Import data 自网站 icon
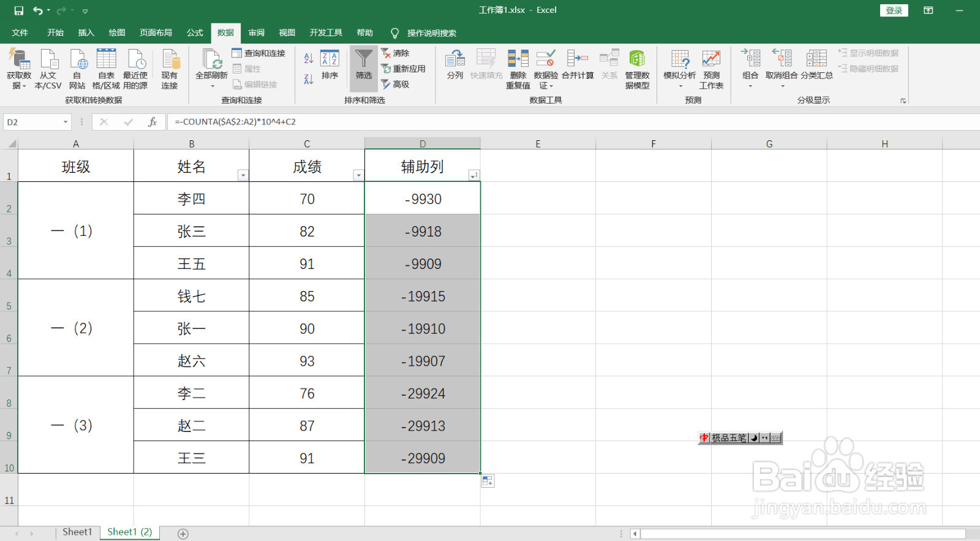Image resolution: width=980 pixels, height=541 pixels. point(77,69)
